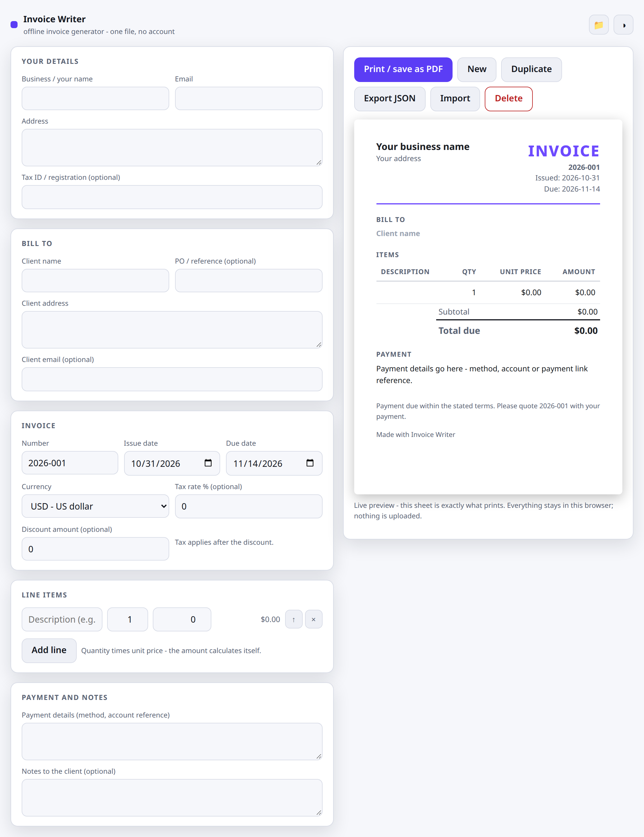This screenshot has height=837, width=644.
Task: Focus the Notes to the client textarea
Action: pos(172,797)
